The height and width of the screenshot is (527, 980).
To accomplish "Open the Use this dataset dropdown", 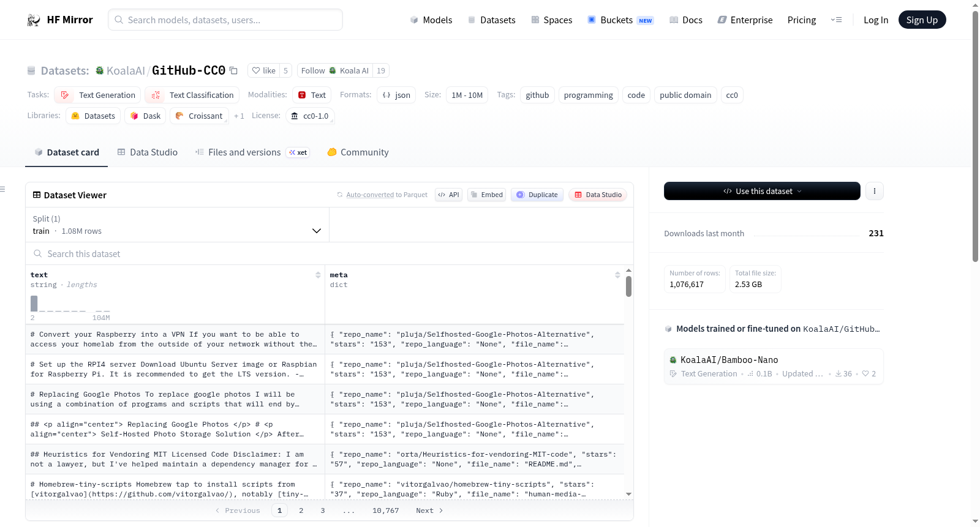I will (x=762, y=191).
